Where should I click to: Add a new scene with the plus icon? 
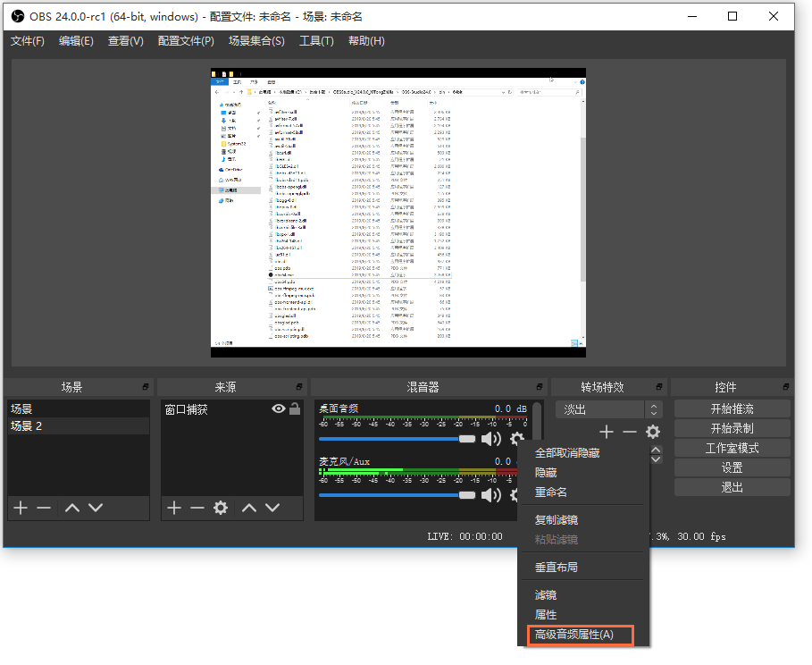pos(20,508)
